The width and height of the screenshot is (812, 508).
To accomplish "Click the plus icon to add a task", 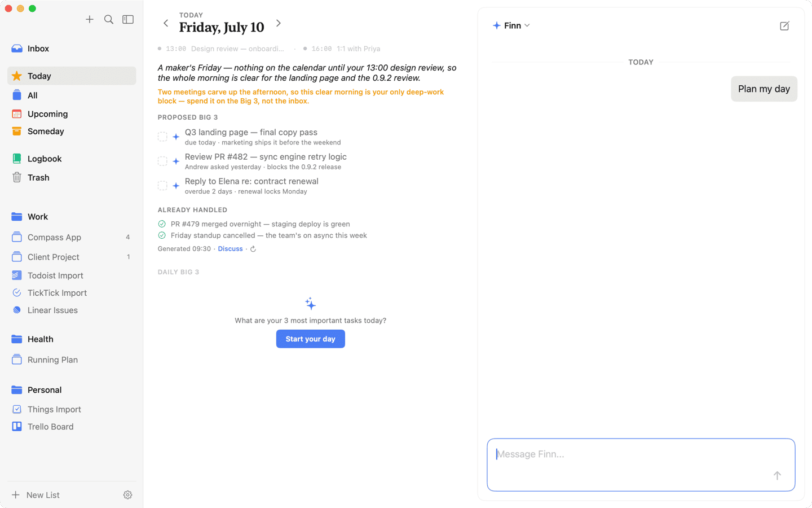I will click(90, 20).
